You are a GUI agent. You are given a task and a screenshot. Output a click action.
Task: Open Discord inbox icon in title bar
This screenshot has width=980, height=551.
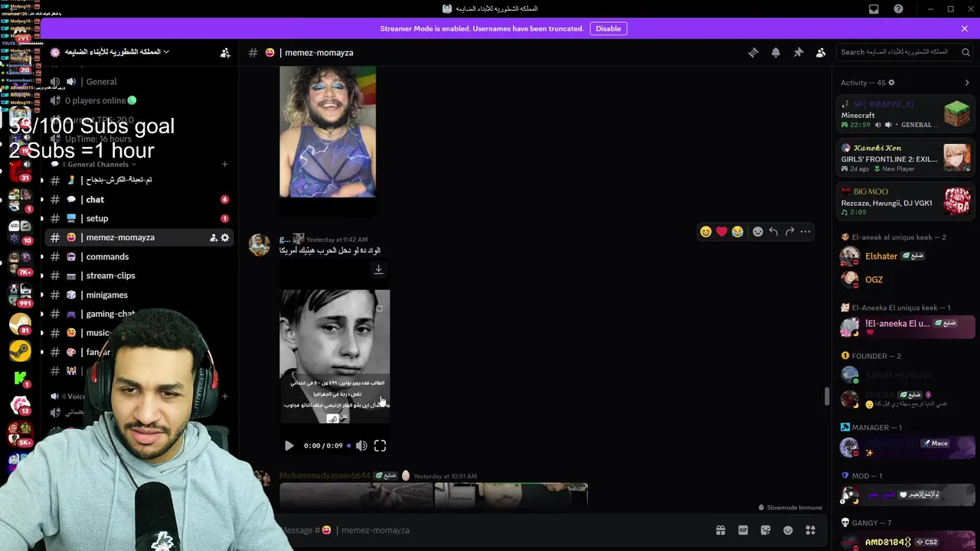pos(874,9)
